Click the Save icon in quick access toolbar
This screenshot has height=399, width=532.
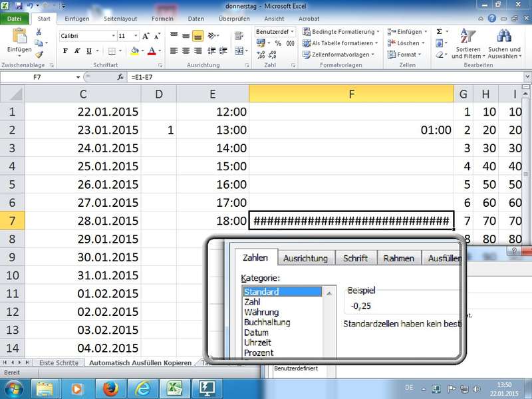tap(19, 6)
